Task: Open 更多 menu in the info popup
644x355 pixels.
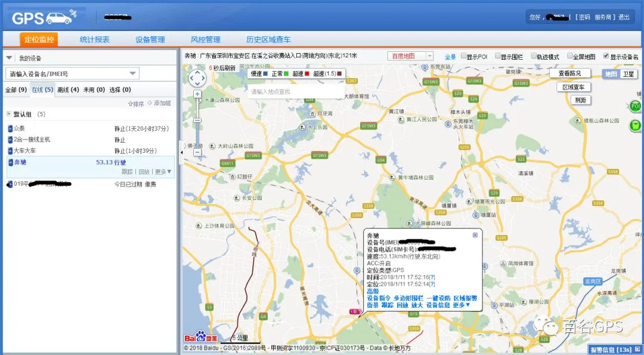Action: click(x=462, y=305)
